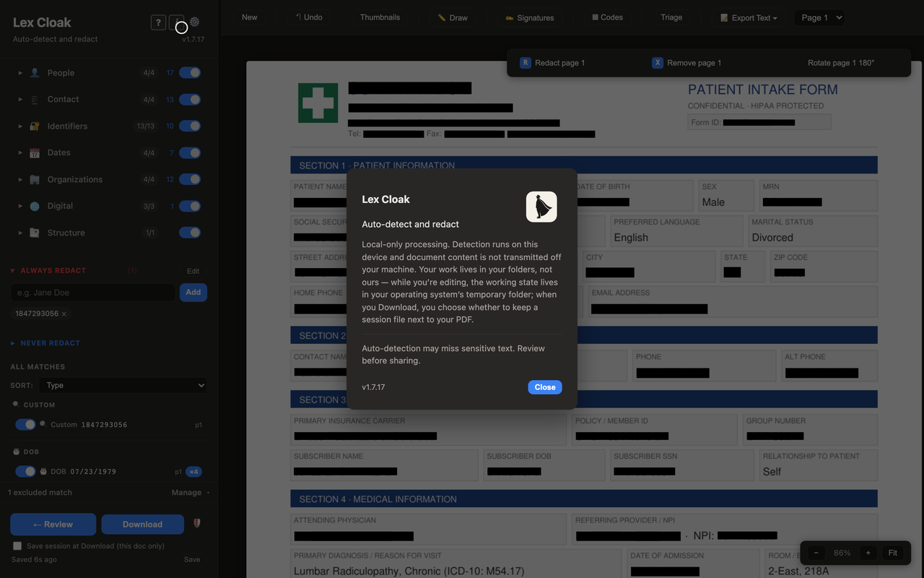Open Signatures in the toolbar

530,18
